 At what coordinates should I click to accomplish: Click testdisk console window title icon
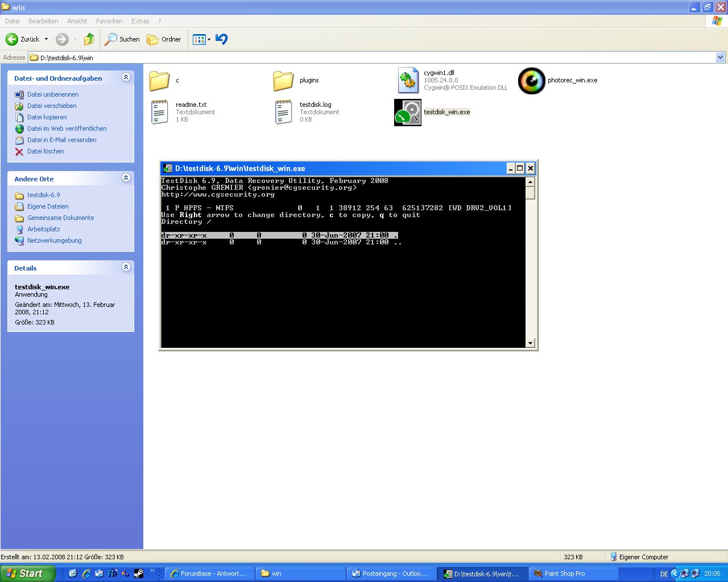pyautogui.click(x=168, y=168)
